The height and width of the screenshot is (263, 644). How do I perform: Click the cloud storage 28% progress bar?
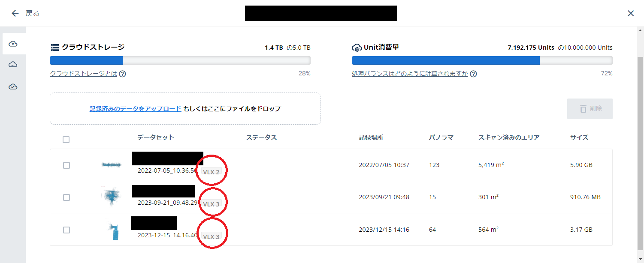[x=180, y=60]
